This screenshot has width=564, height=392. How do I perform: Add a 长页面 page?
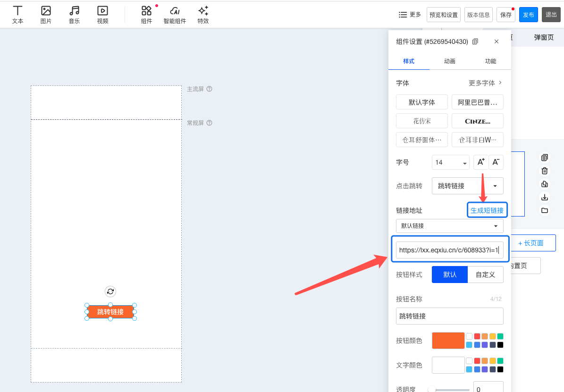pyautogui.click(x=531, y=243)
